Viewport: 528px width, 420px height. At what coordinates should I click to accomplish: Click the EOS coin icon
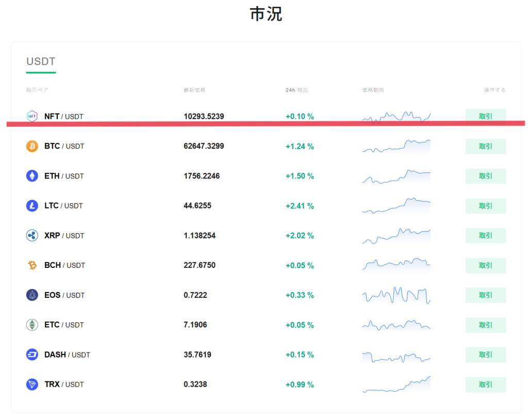(32, 295)
